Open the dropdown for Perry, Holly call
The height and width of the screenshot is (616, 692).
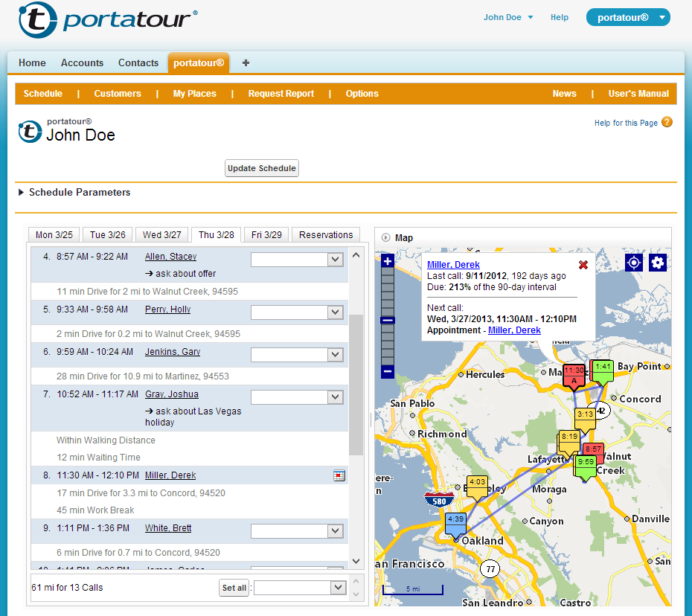[336, 312]
